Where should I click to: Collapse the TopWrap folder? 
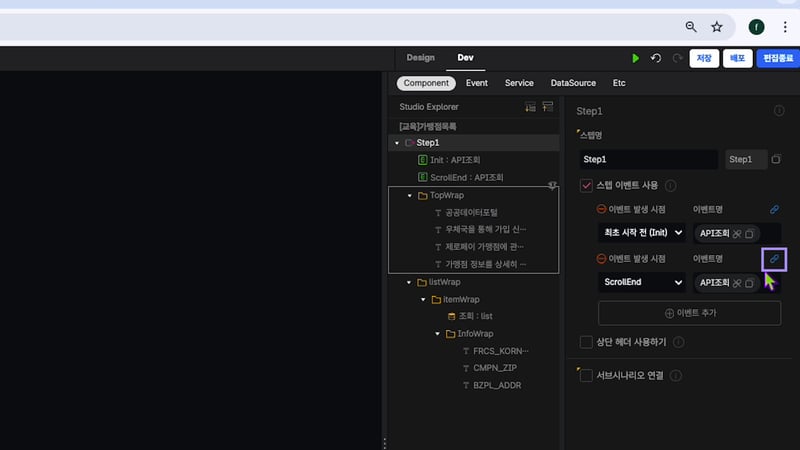click(410, 196)
